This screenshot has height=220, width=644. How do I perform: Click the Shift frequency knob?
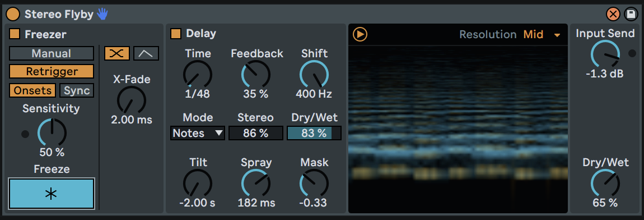pyautogui.click(x=314, y=75)
